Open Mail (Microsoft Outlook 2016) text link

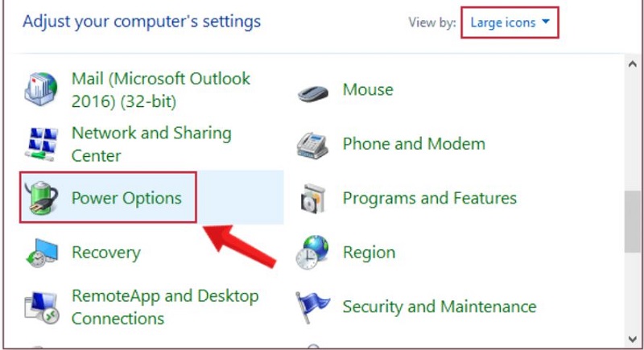tap(161, 90)
